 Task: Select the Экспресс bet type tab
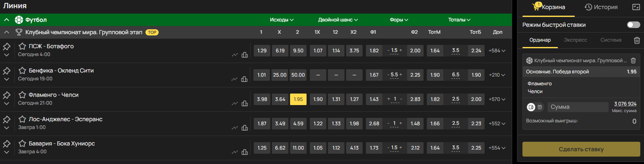coord(576,40)
